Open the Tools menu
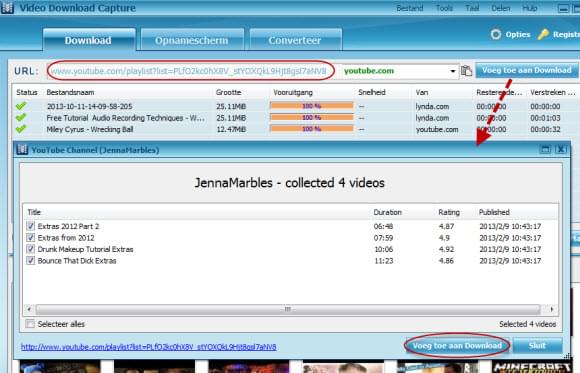The image size is (580, 373). click(444, 8)
